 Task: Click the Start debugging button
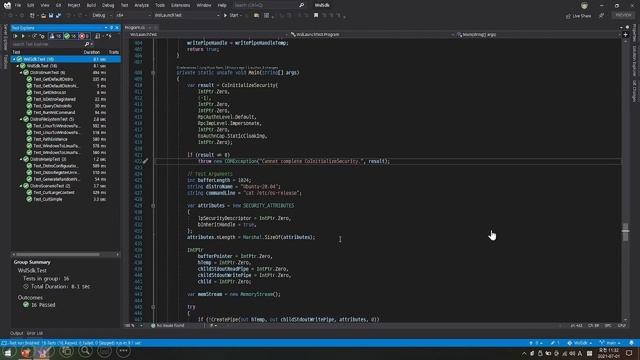point(231,16)
